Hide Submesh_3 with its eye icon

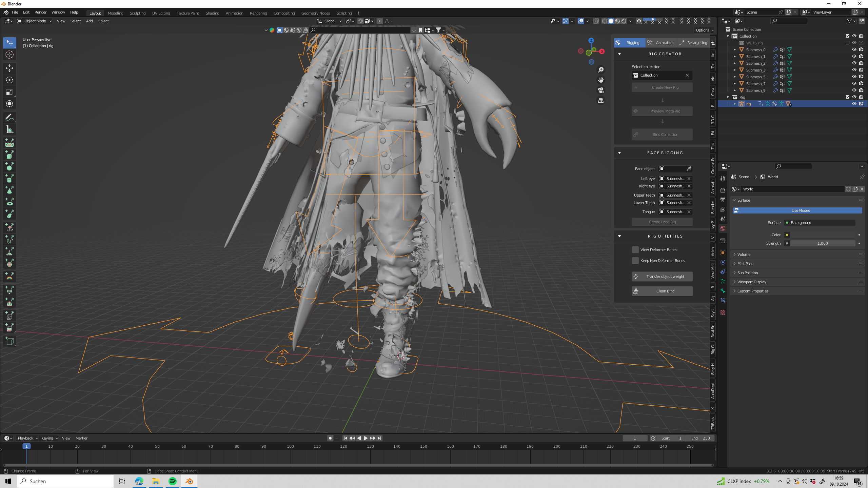pyautogui.click(x=854, y=70)
